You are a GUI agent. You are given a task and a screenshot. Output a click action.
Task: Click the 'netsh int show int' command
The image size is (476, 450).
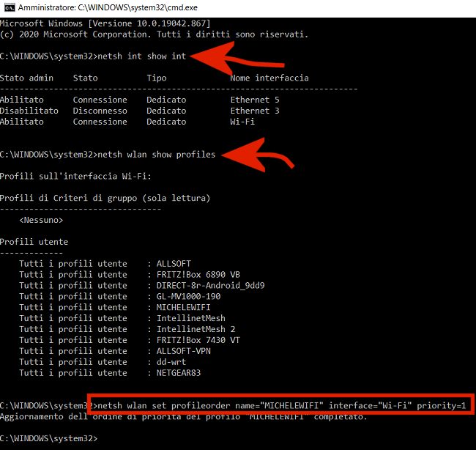point(142,56)
